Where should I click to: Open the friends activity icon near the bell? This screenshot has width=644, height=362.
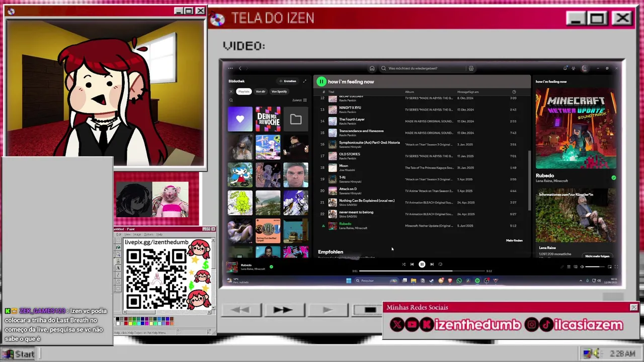[575, 68]
